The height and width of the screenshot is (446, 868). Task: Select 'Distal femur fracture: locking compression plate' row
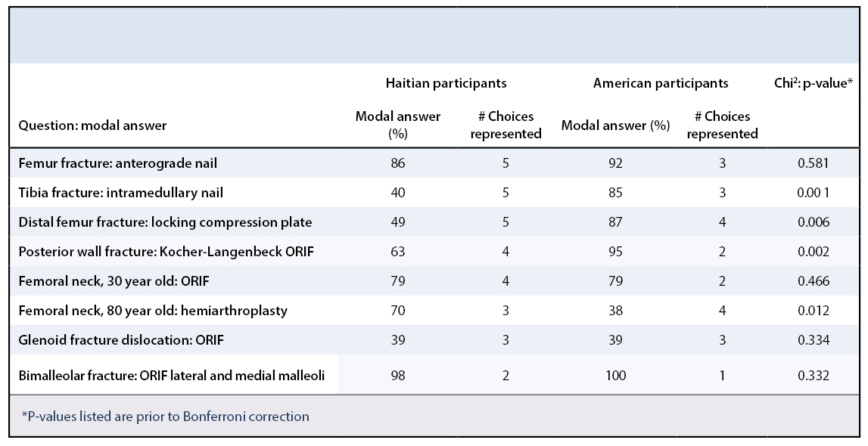pos(165,222)
